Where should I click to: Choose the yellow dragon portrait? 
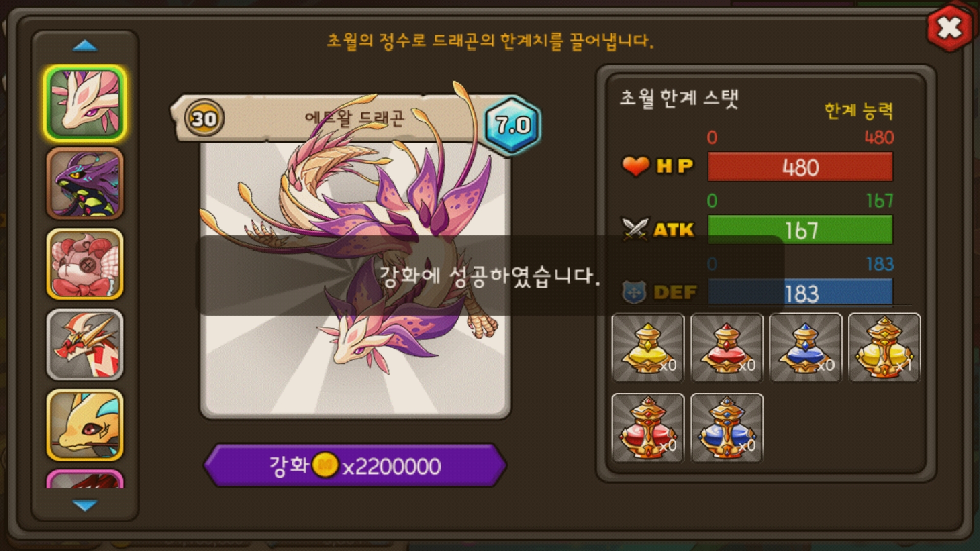[85, 425]
